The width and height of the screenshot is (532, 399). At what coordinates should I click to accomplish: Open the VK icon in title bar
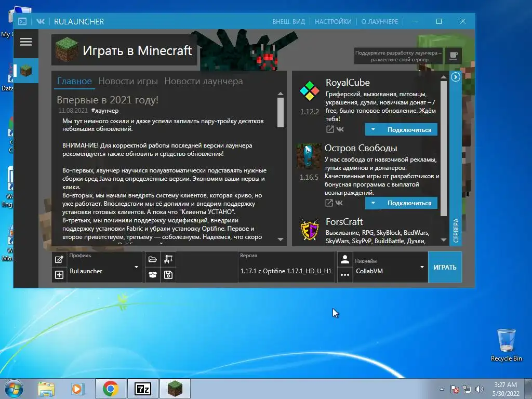(41, 21)
